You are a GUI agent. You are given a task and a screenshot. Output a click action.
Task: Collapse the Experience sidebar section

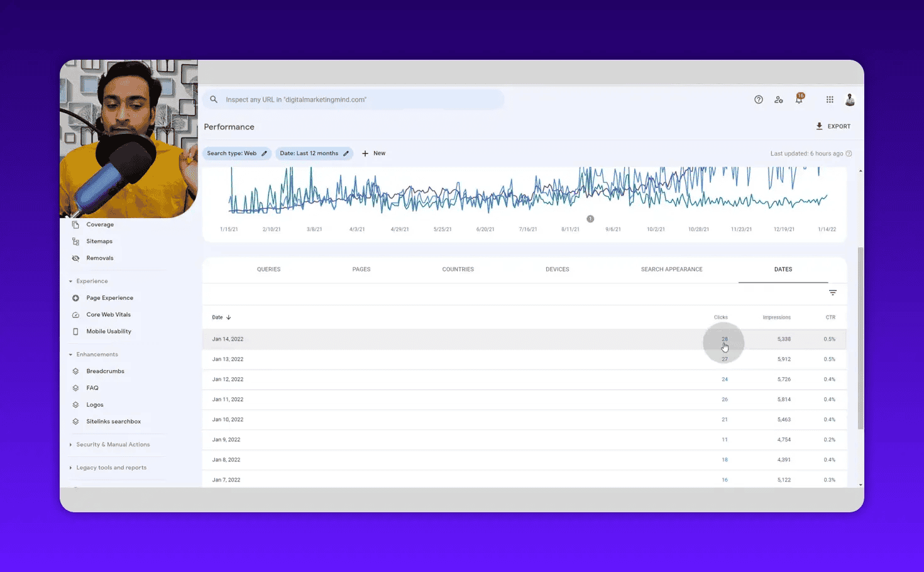click(71, 281)
